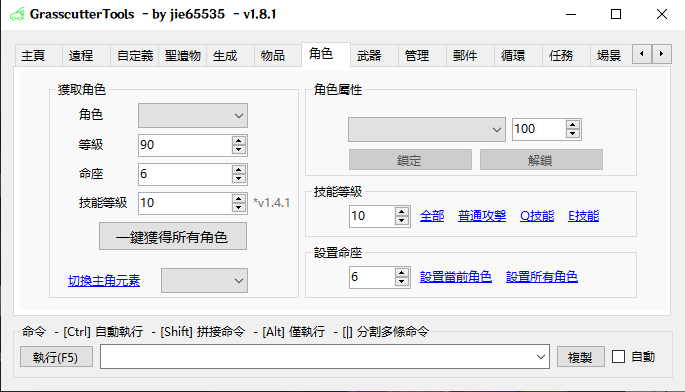Image resolution: width=685 pixels, height=392 pixels.
Task: Expand the command history dropdown arrow
Action: (x=541, y=357)
